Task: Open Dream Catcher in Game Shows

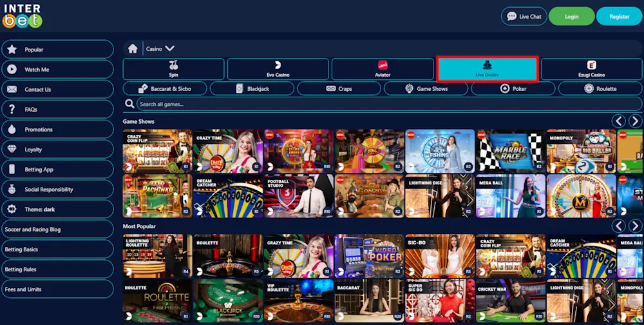Action: coord(228,196)
